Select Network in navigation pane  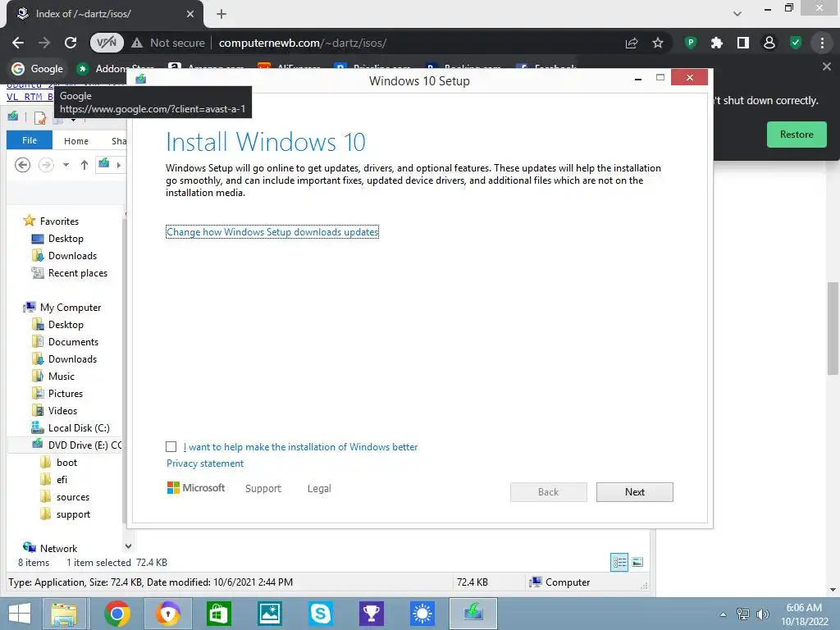(x=50, y=548)
